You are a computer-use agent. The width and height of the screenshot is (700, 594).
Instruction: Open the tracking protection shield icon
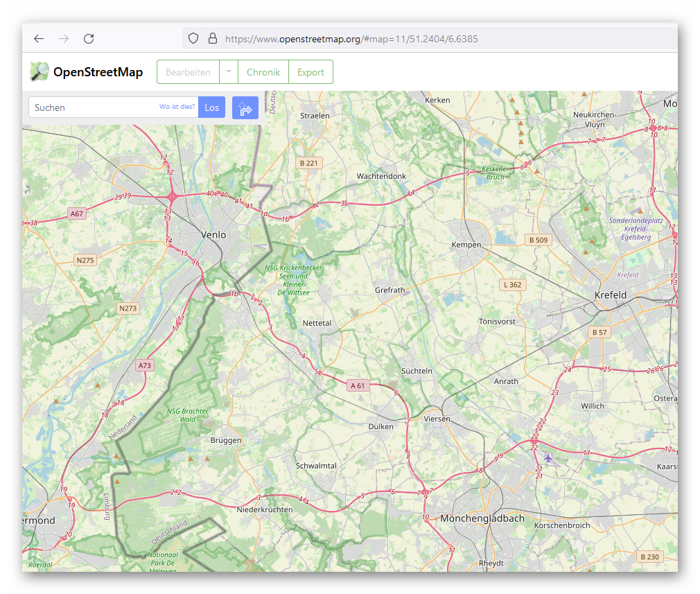pos(193,38)
